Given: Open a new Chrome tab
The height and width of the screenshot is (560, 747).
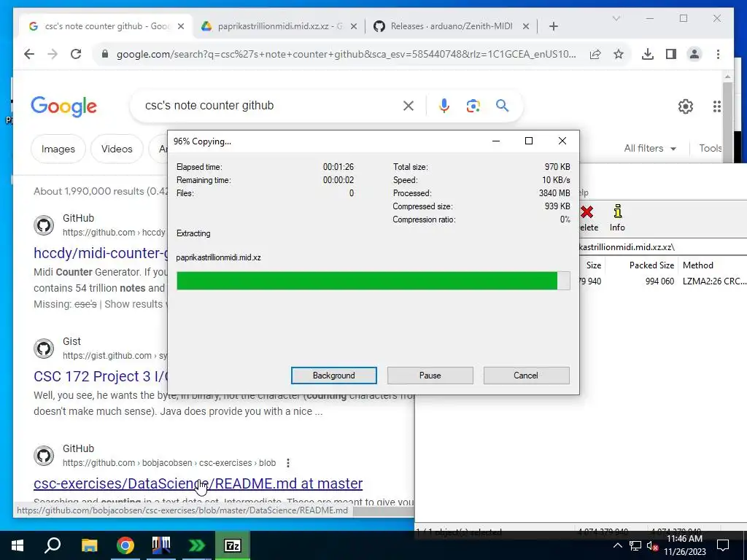Looking at the screenshot, I should (553, 26).
